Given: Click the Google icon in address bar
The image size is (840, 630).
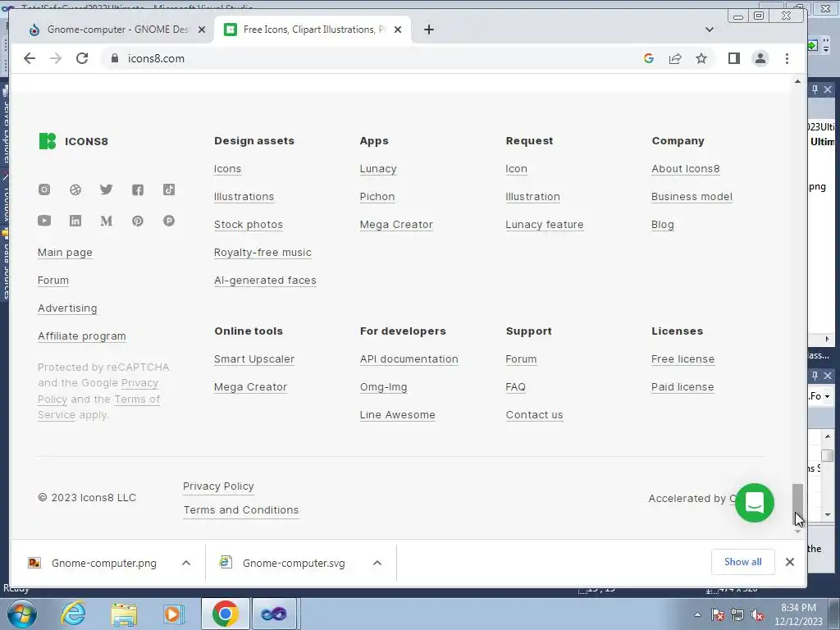Looking at the screenshot, I should pos(649,58).
